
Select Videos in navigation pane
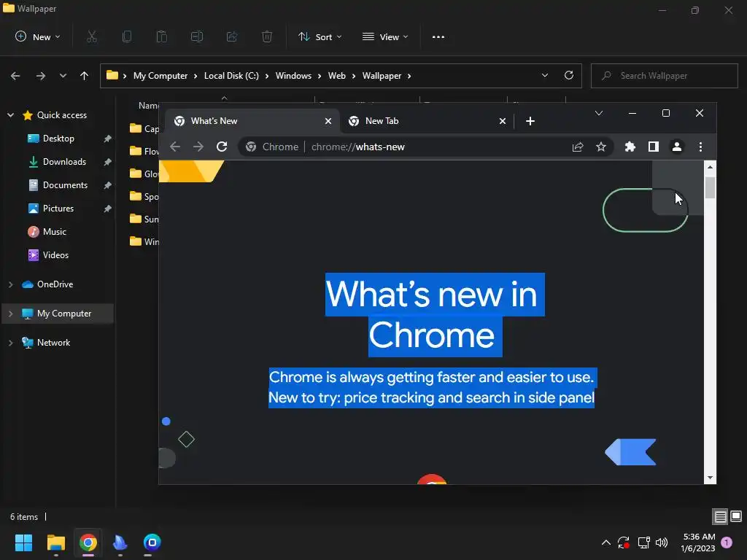[x=55, y=255]
